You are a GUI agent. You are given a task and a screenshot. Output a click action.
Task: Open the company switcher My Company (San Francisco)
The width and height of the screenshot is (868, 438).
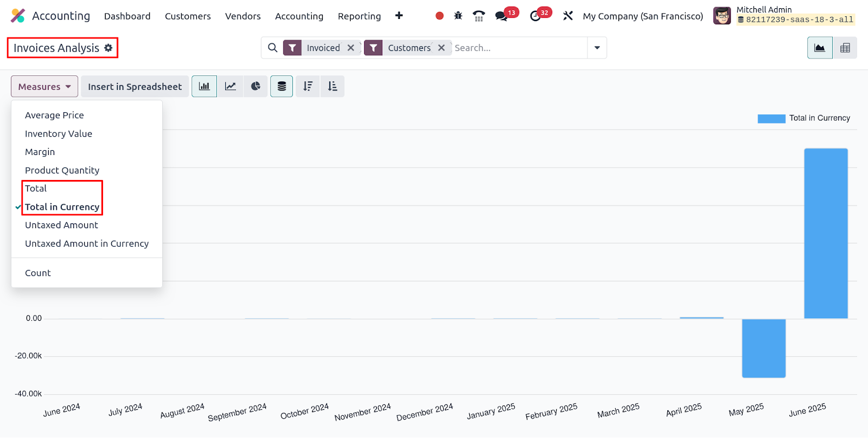643,16
